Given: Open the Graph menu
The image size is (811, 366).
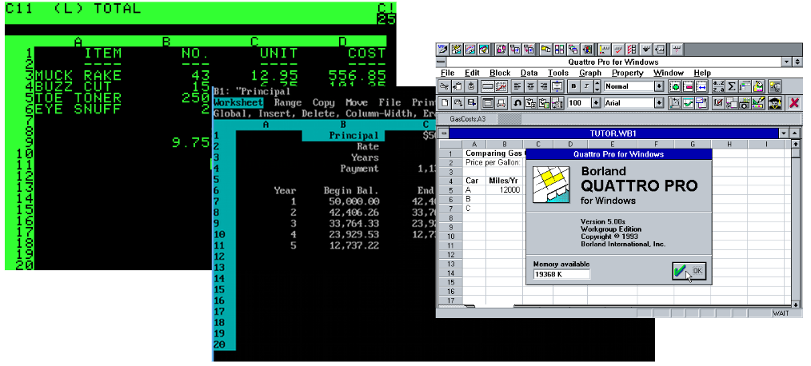Looking at the screenshot, I should point(590,73).
